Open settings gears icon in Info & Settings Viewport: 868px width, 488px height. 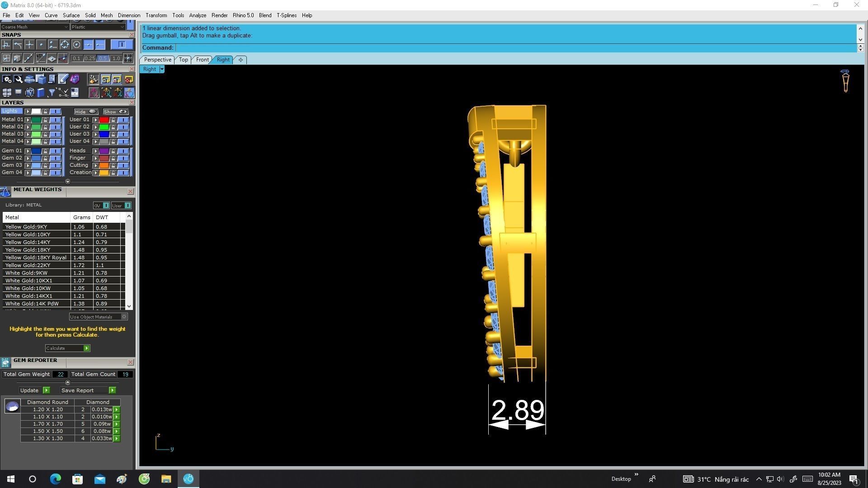(x=7, y=80)
